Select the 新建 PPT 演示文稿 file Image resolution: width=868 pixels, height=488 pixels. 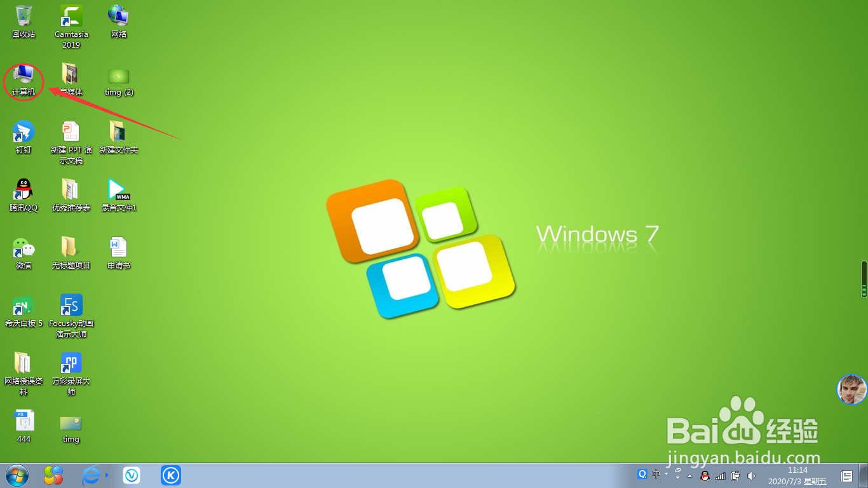(x=71, y=143)
